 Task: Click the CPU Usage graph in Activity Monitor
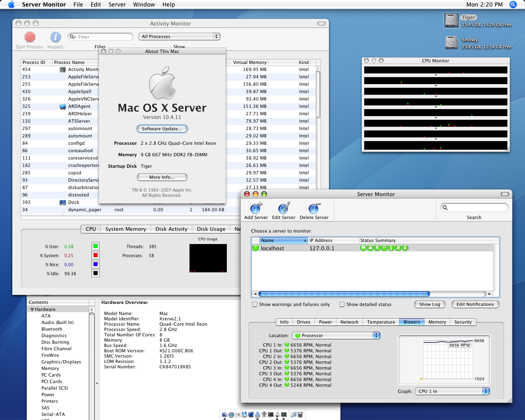(208, 258)
